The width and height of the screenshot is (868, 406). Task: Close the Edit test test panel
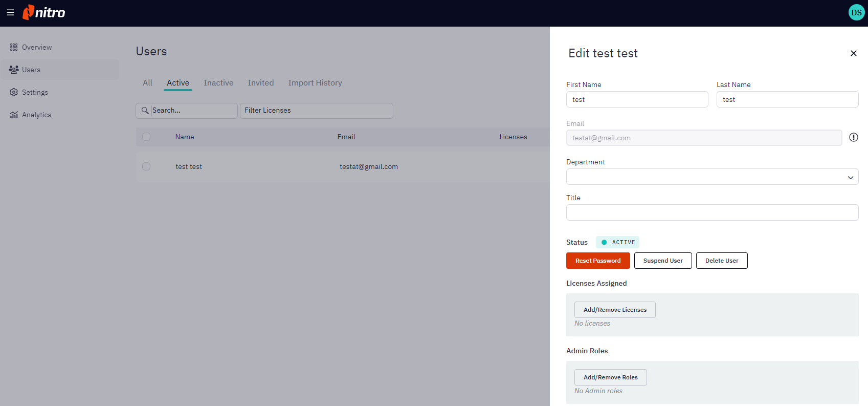(853, 53)
